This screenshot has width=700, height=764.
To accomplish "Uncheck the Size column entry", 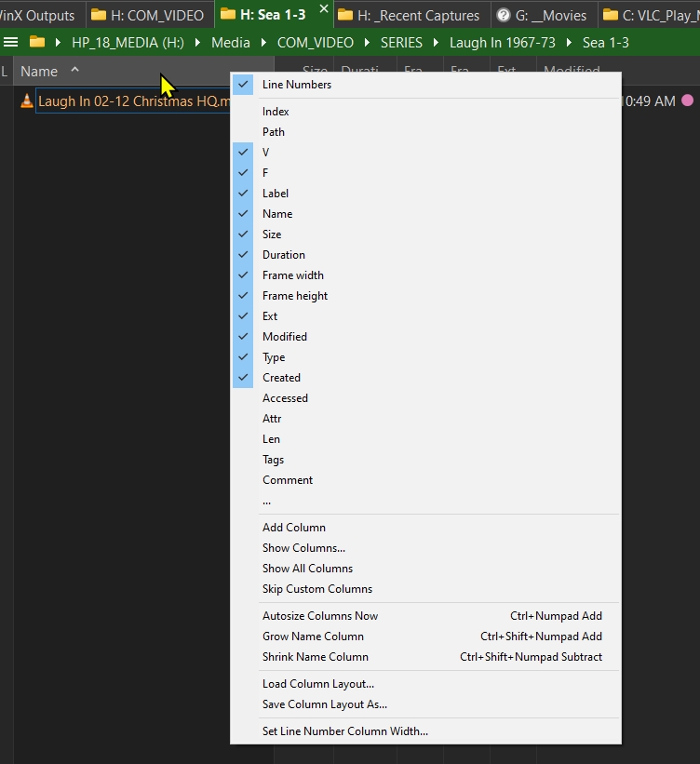I will (x=426, y=235).
